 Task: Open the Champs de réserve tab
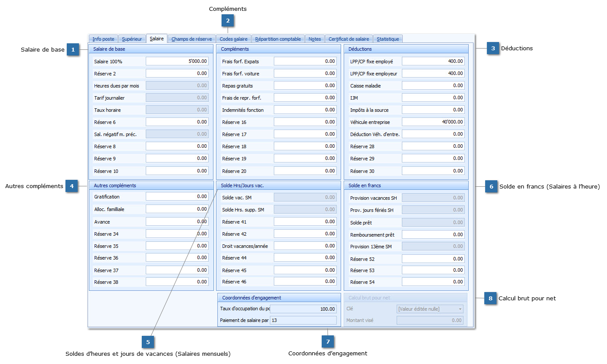191,39
